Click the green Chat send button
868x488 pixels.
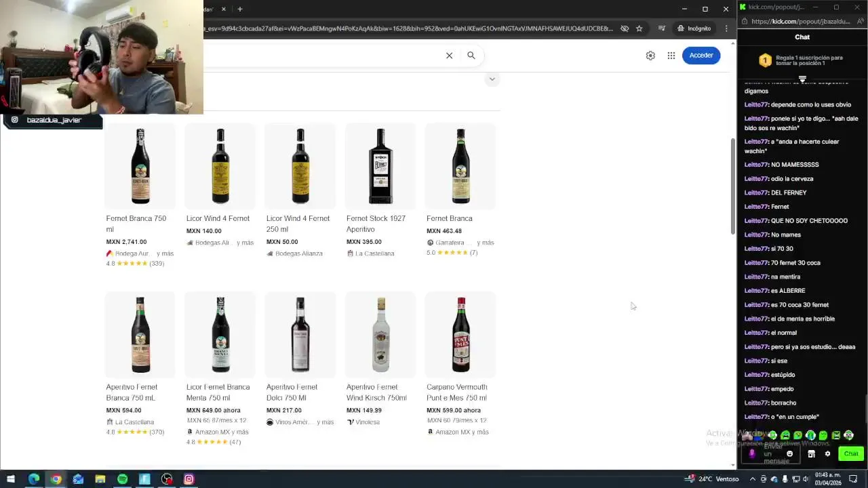851,454
